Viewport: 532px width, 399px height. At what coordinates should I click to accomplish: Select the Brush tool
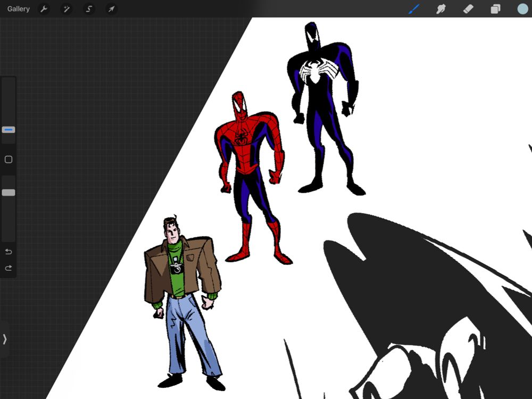413,9
